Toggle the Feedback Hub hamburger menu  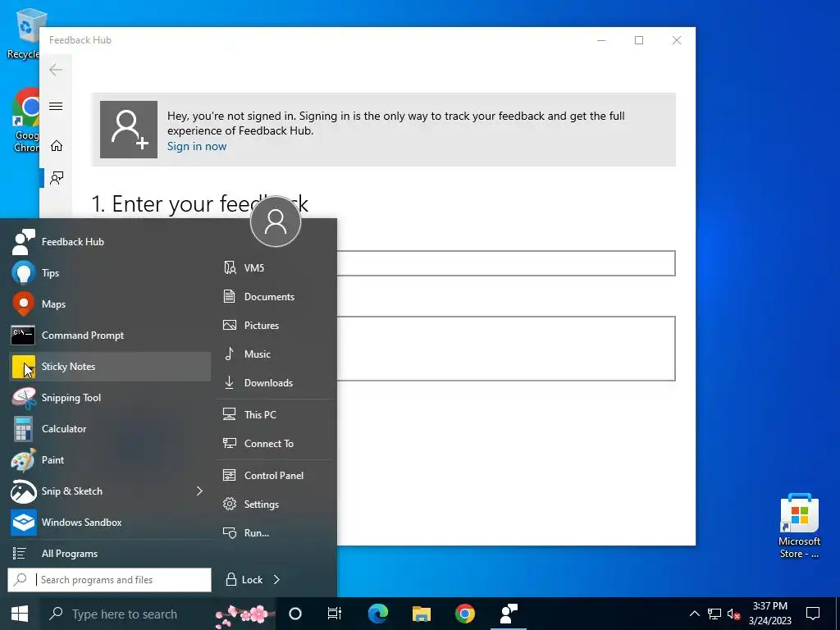tap(56, 106)
